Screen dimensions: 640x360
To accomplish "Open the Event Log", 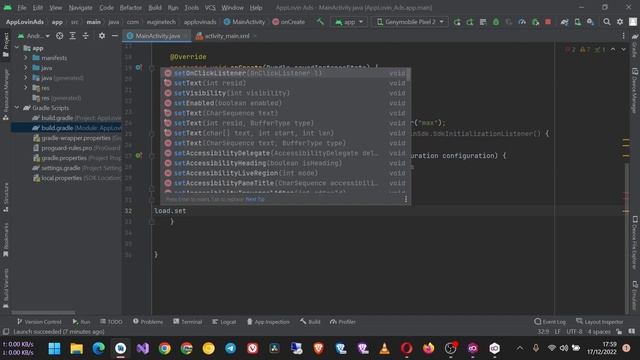I will pyautogui.click(x=550, y=322).
